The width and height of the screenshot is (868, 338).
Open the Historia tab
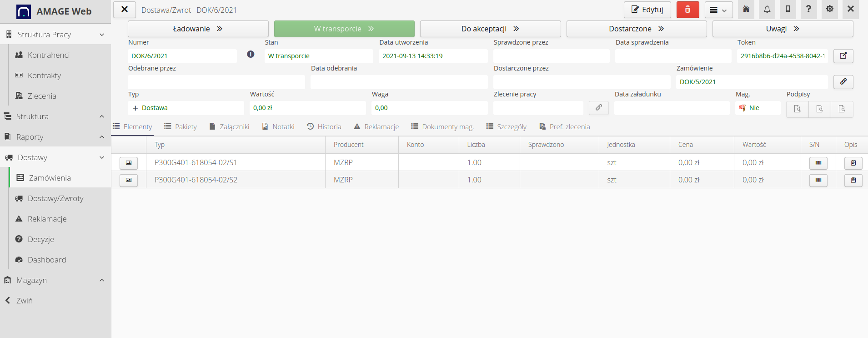pos(324,127)
